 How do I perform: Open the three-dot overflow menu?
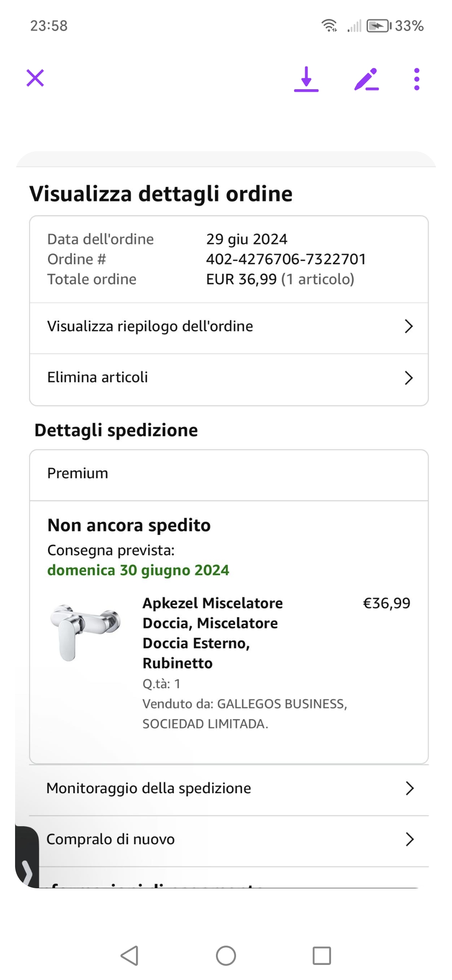tap(416, 79)
